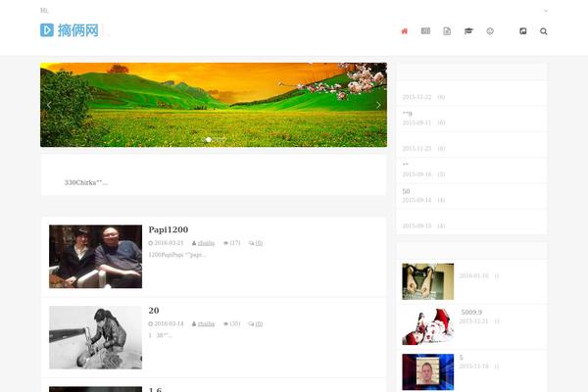Open comment count link of 2016-03-14 post

pyautogui.click(x=259, y=323)
